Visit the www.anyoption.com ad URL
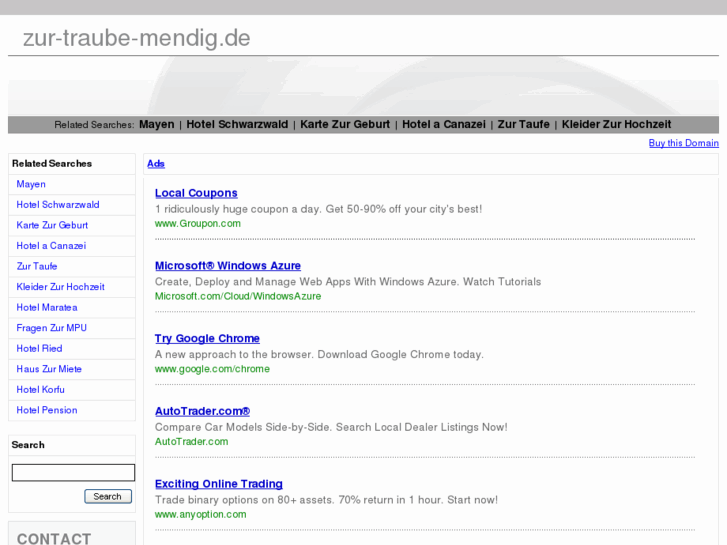Image resolution: width=727 pixels, height=545 pixels. point(200,514)
